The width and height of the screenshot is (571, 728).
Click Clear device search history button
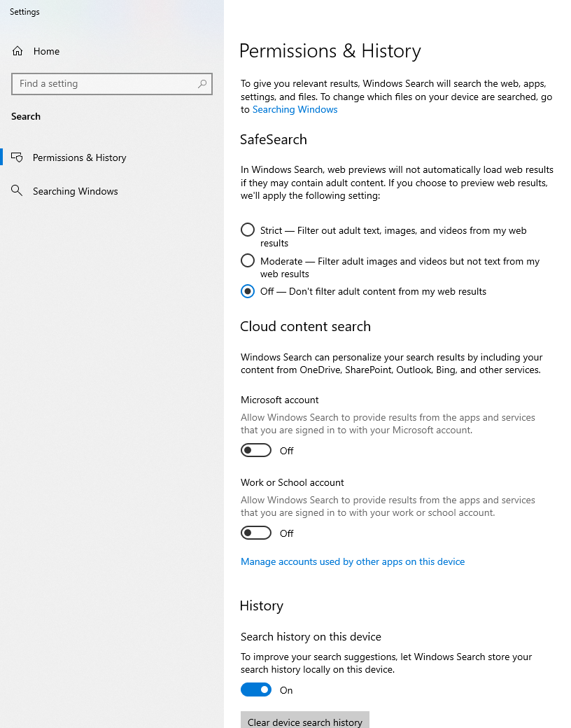coord(305,720)
